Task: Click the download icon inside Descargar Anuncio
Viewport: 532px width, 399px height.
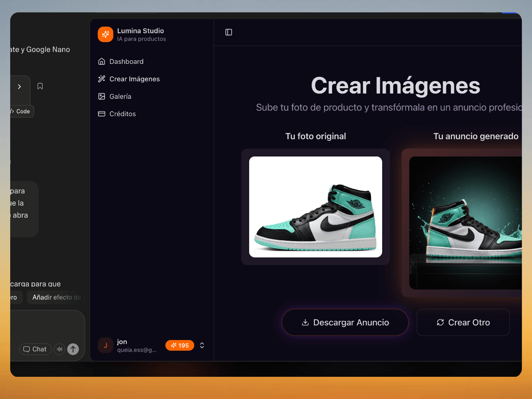Action: [x=305, y=322]
